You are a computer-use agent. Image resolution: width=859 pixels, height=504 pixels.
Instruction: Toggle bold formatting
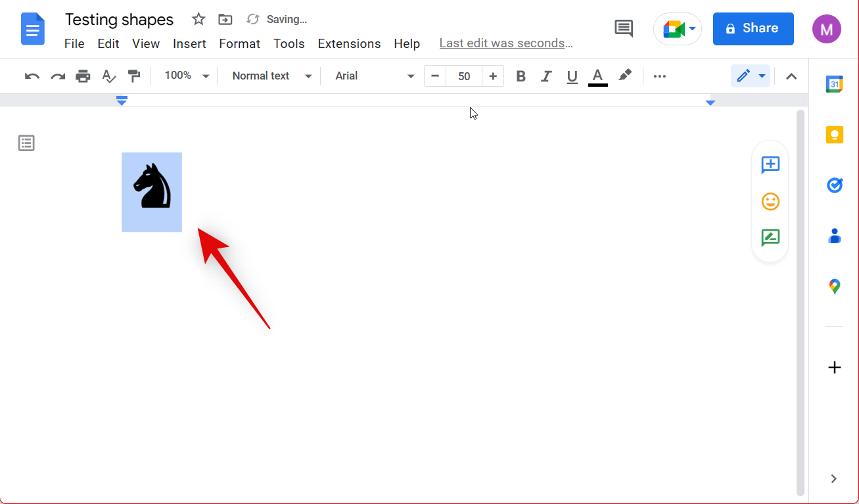521,76
